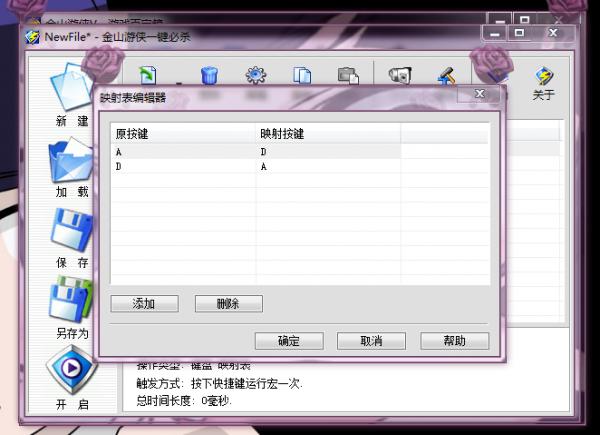This screenshot has height=435, width=600.
Task: Open help via the 帮助 button
Action: point(455,341)
